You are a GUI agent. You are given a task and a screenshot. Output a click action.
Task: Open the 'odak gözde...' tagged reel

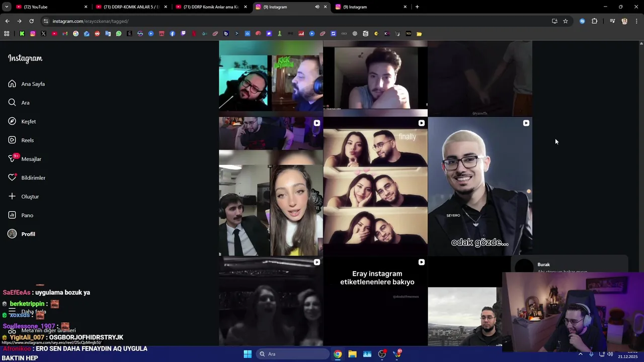point(480,187)
